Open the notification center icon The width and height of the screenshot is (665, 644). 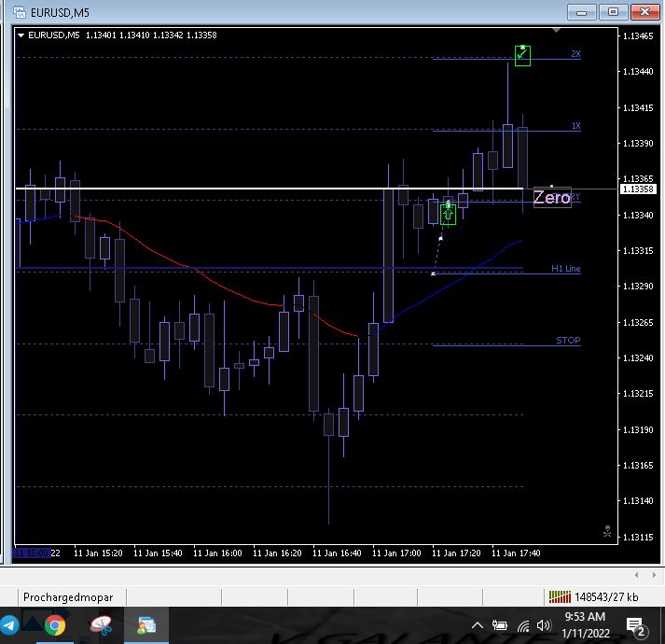[636, 626]
